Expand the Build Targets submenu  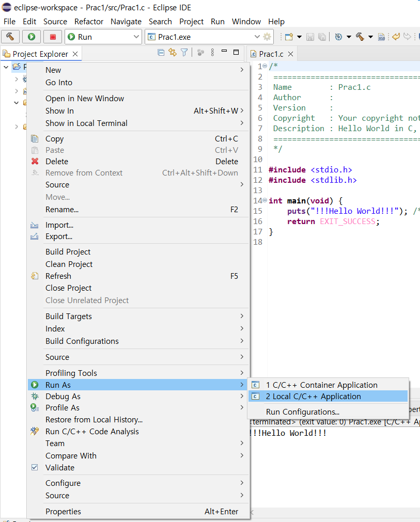pos(138,317)
